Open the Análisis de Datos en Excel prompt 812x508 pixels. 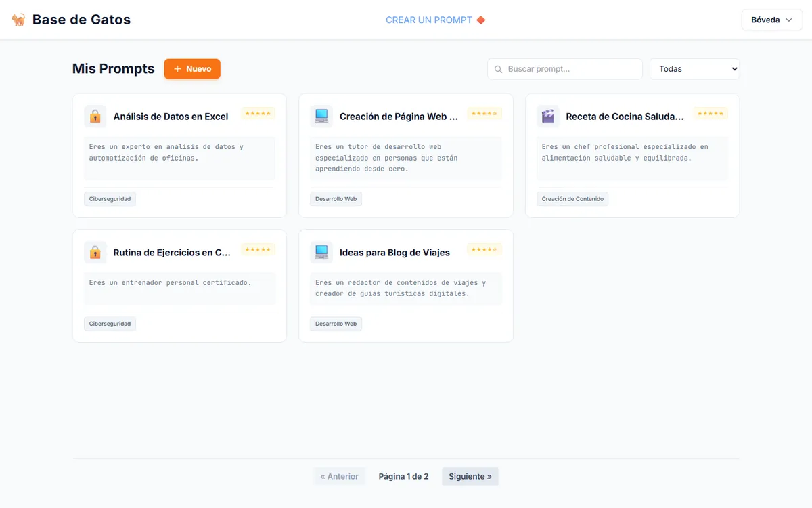tap(171, 117)
